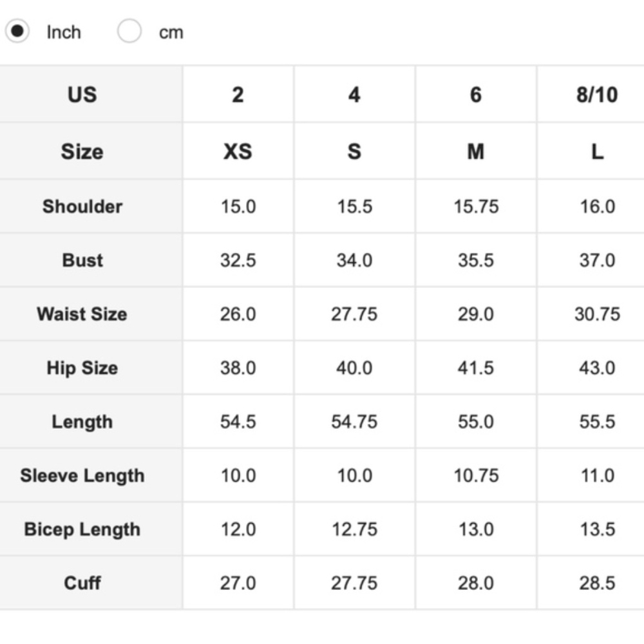Click the 32.5 bust value for XS
The image size is (644, 644).
point(238,260)
